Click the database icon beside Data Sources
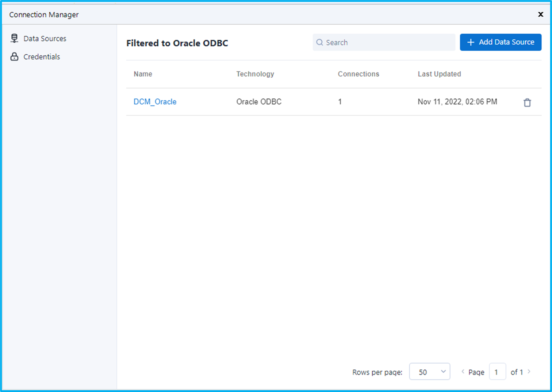The image size is (552, 392). pos(14,38)
